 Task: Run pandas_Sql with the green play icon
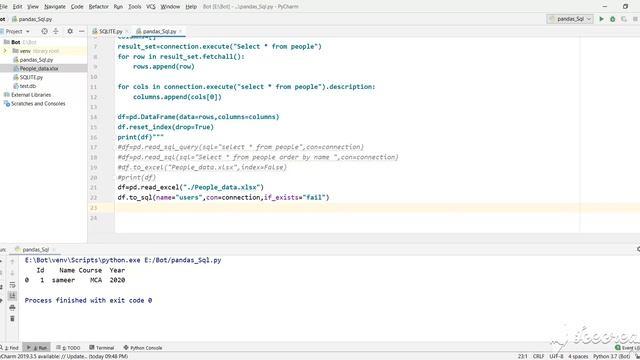pos(601,19)
